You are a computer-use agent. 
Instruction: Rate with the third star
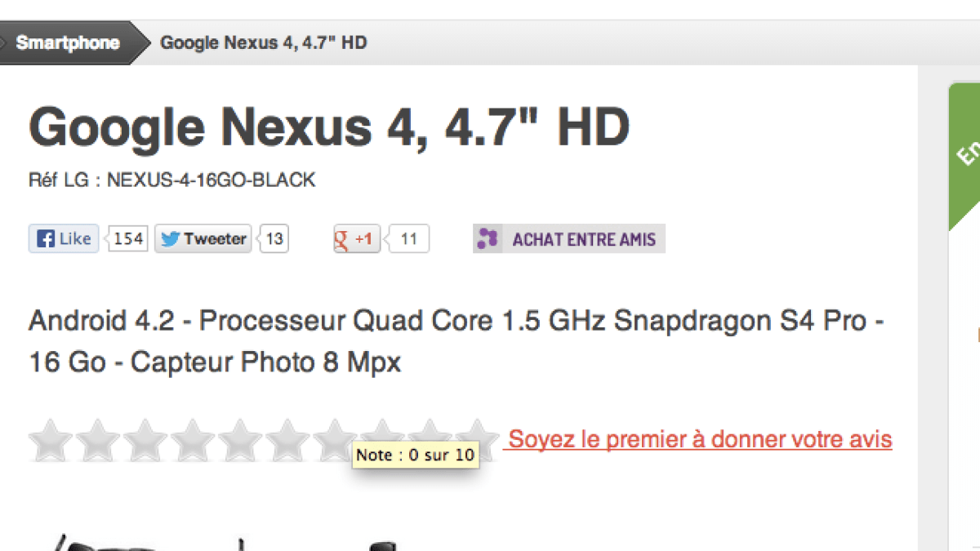coord(145,440)
